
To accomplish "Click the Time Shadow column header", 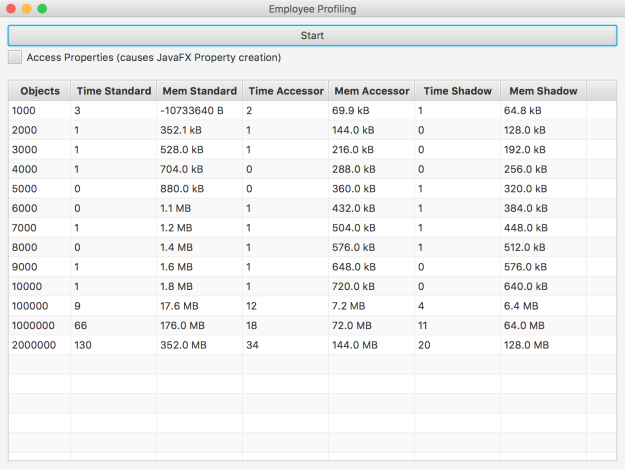I will pyautogui.click(x=457, y=91).
